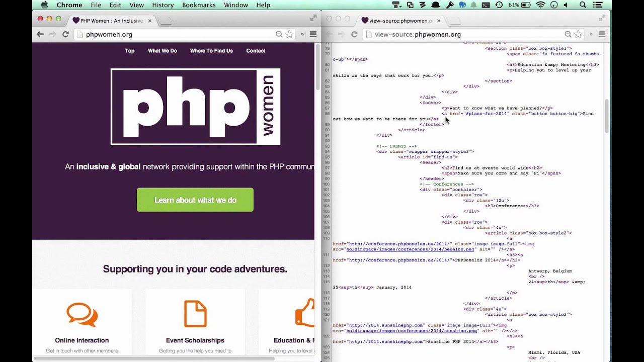Bookmark the view-source page with star
Viewport: 644px width, 362px height.
point(578,34)
